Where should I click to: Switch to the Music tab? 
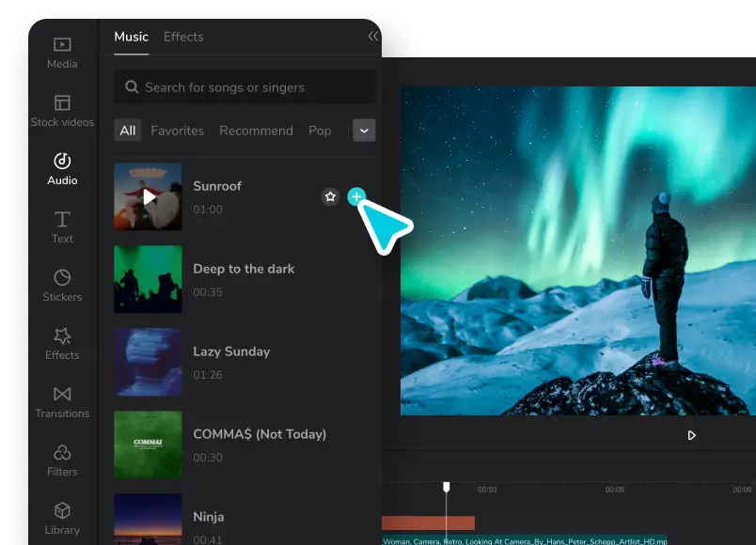coord(131,37)
